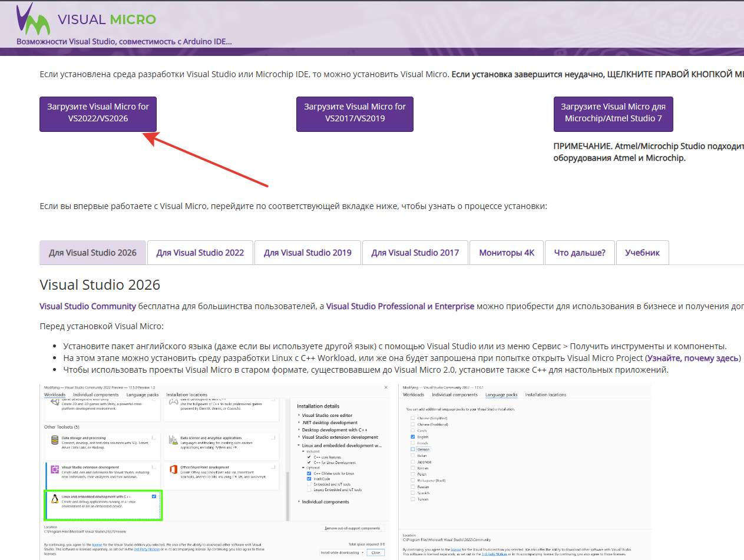744x560 pixels.
Task: Uncheck the English language pack checkbox
Action: coord(413,437)
